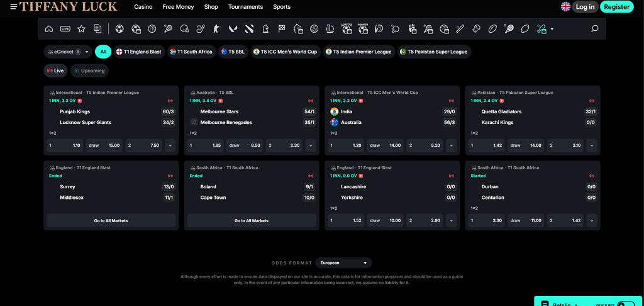The width and height of the screenshot is (644, 306).
Task: Select the Counter-Strike soldier icon
Action: pyautogui.click(x=217, y=29)
